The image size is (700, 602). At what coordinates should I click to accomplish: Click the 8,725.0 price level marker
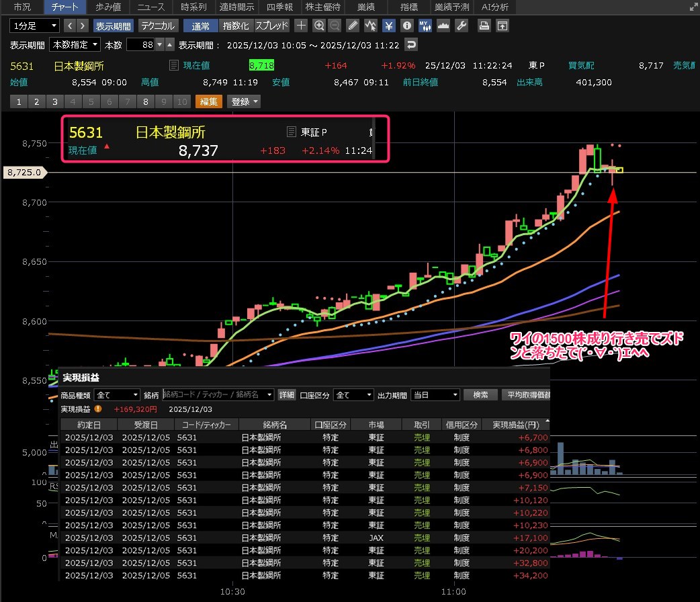tap(25, 173)
